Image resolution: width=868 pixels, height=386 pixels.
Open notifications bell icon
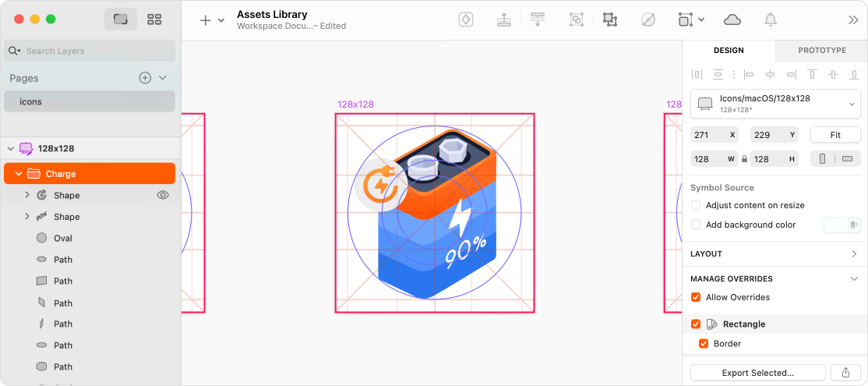pyautogui.click(x=771, y=20)
